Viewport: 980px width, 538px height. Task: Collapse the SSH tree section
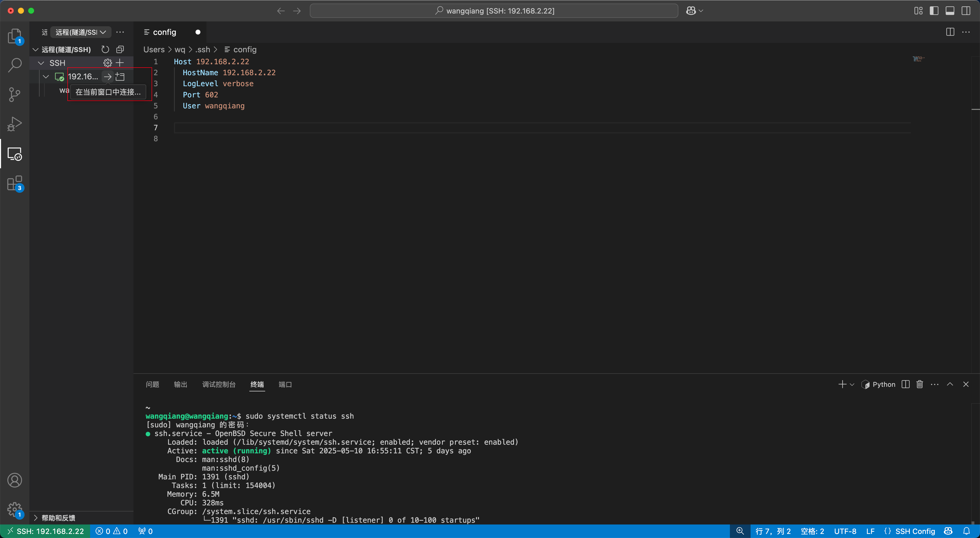tap(41, 63)
